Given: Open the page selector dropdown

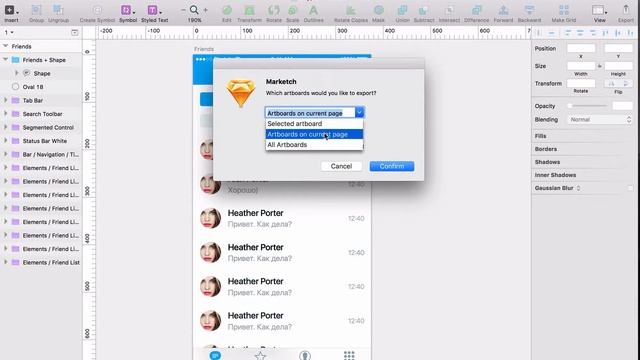Looking at the screenshot, I should click(x=9, y=32).
